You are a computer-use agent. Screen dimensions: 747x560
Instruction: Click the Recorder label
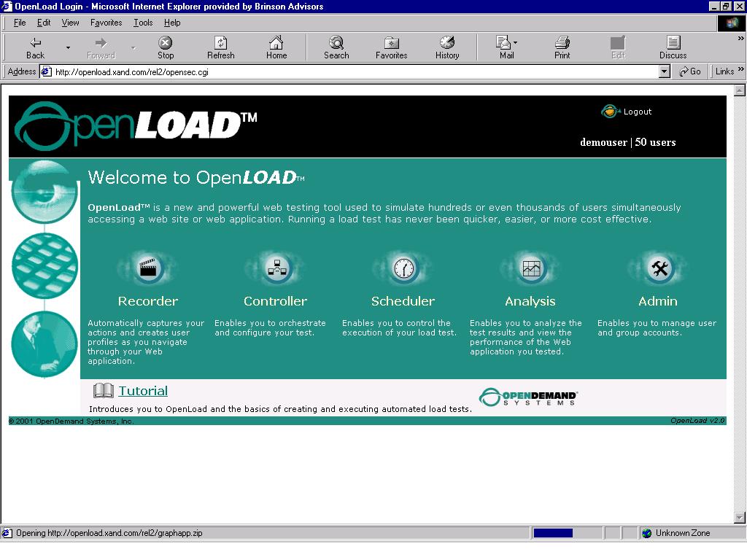click(x=147, y=301)
